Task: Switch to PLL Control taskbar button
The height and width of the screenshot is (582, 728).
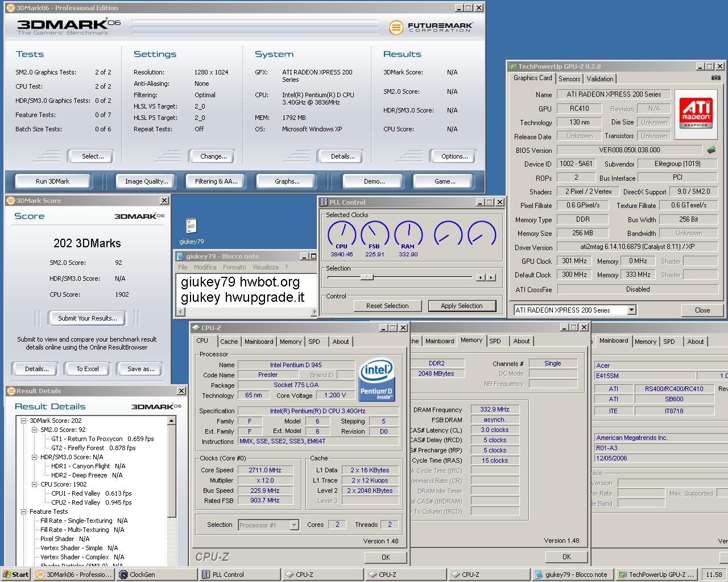Action: [239, 575]
